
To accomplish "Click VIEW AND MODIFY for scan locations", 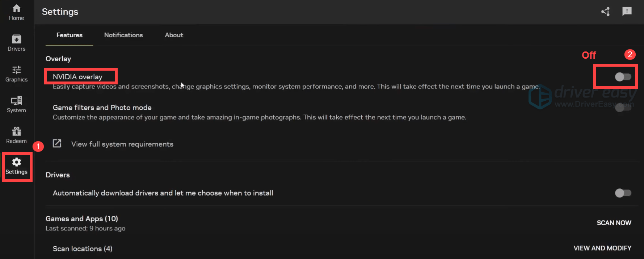I will pos(602,248).
